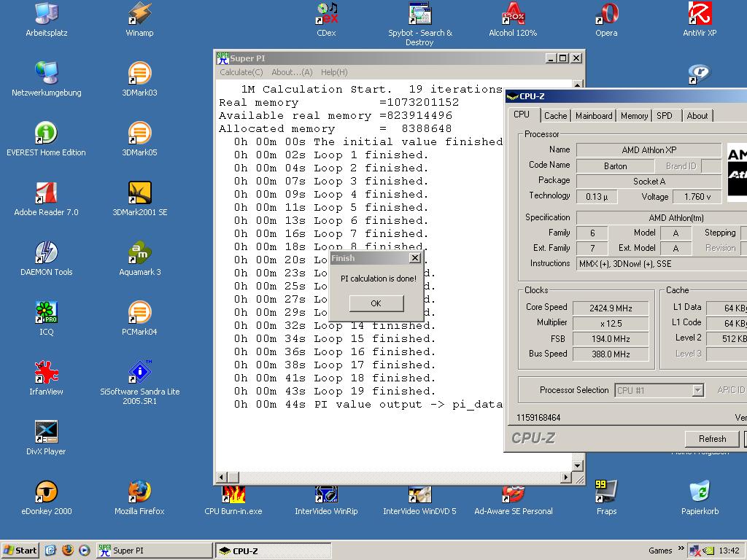This screenshot has height=560, width=747.
Task: Click Firefox quick launch icon in taskbar
Action: pyautogui.click(x=68, y=551)
